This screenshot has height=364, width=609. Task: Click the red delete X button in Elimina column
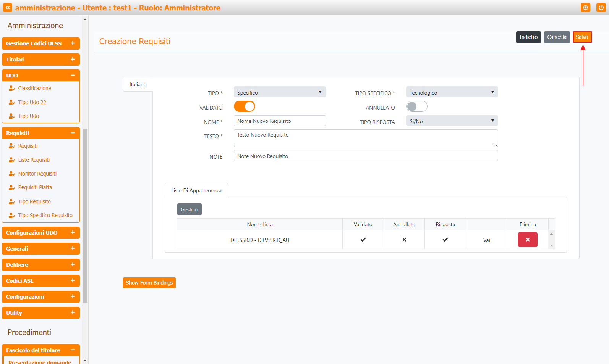pos(527,240)
